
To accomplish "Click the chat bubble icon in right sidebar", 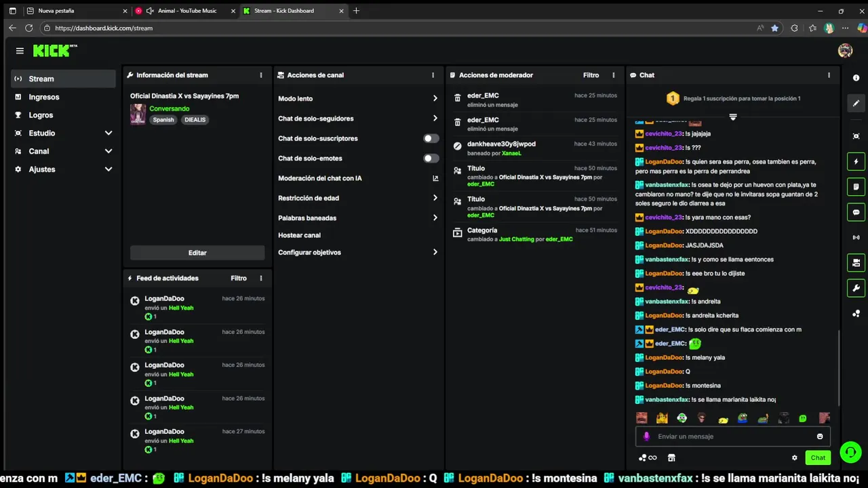I will pos(856,212).
